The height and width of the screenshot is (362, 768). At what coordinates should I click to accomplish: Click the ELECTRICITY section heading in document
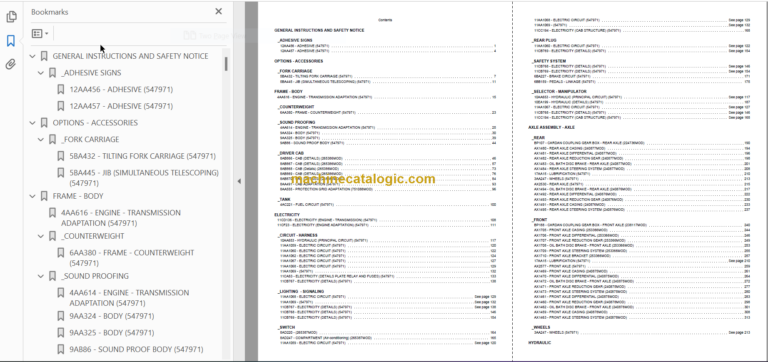(287, 215)
